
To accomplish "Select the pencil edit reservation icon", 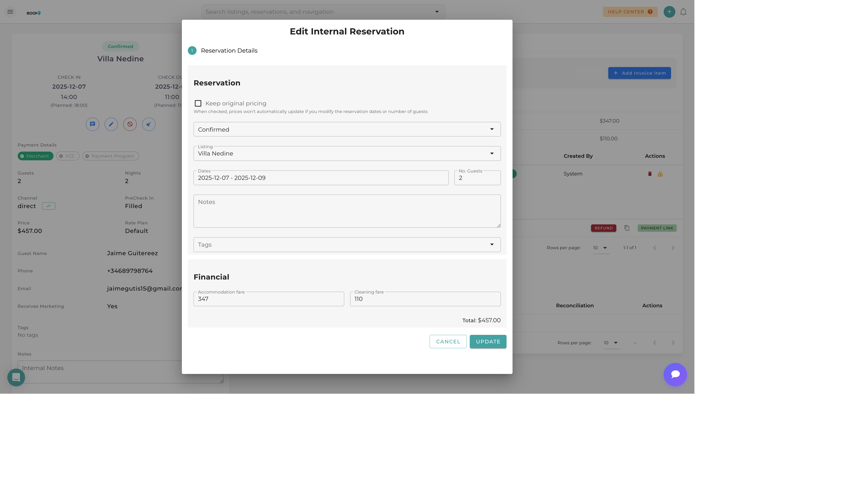I will click(x=111, y=124).
